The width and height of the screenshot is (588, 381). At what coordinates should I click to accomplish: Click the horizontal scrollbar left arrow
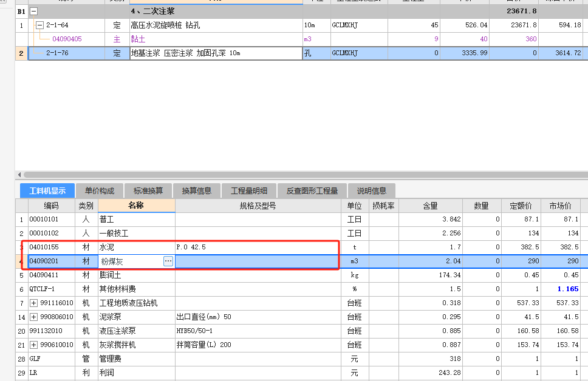(x=19, y=175)
